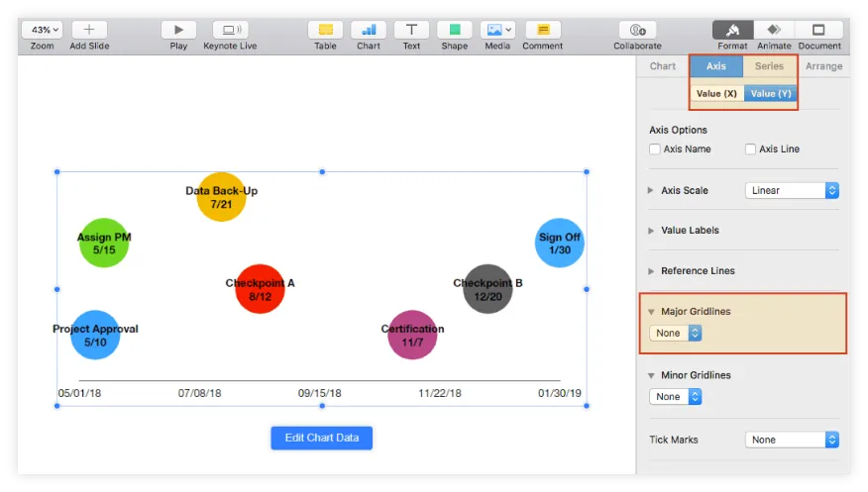The image size is (868, 492).
Task: Switch to Value (X) axis
Action: coord(716,94)
